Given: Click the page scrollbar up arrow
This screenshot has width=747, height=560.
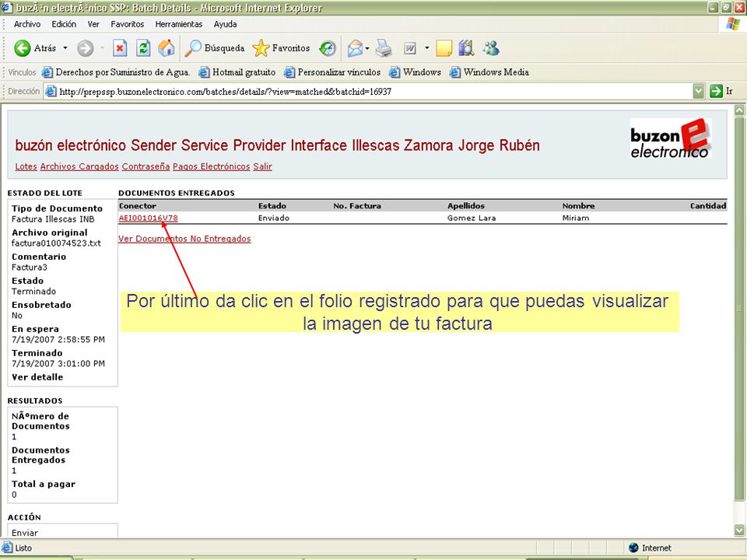Looking at the screenshot, I should click(739, 110).
